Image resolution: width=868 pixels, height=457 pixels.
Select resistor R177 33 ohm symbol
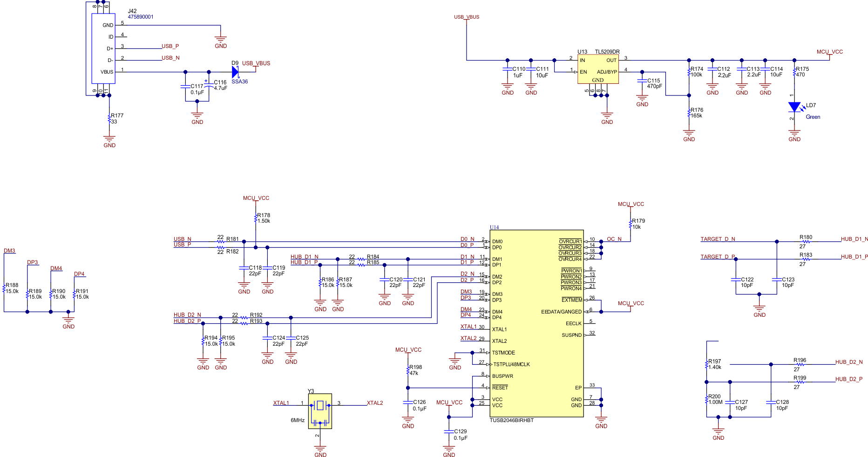pos(109,119)
